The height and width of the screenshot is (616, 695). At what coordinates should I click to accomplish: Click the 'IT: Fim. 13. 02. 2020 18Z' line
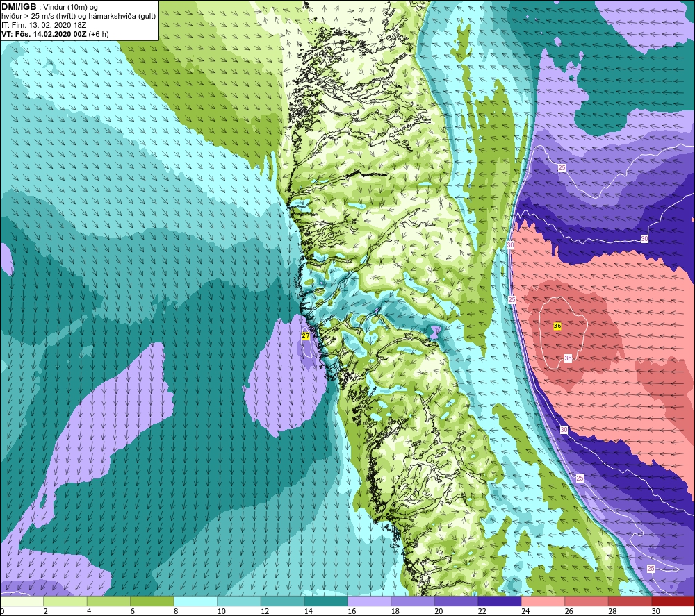(44, 25)
